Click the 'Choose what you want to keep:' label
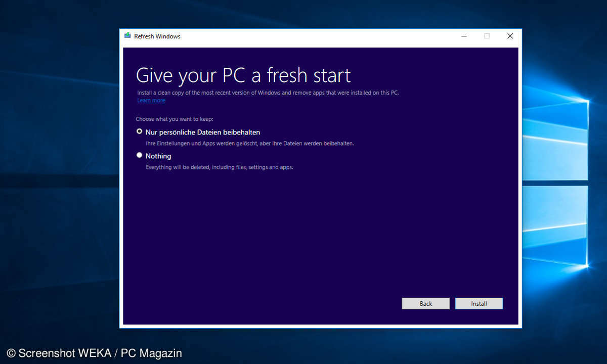Viewport: 607px width, 364px height. (175, 119)
